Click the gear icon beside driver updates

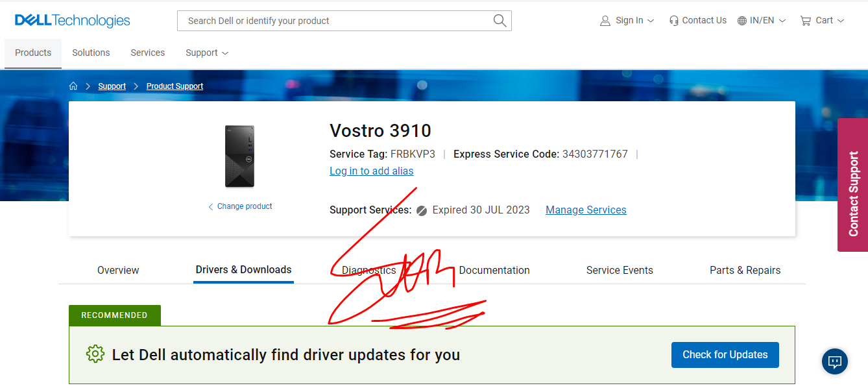(x=95, y=354)
